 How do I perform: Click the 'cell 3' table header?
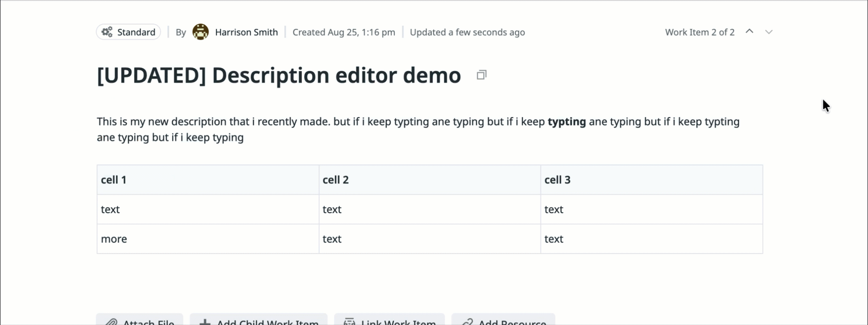pos(652,180)
